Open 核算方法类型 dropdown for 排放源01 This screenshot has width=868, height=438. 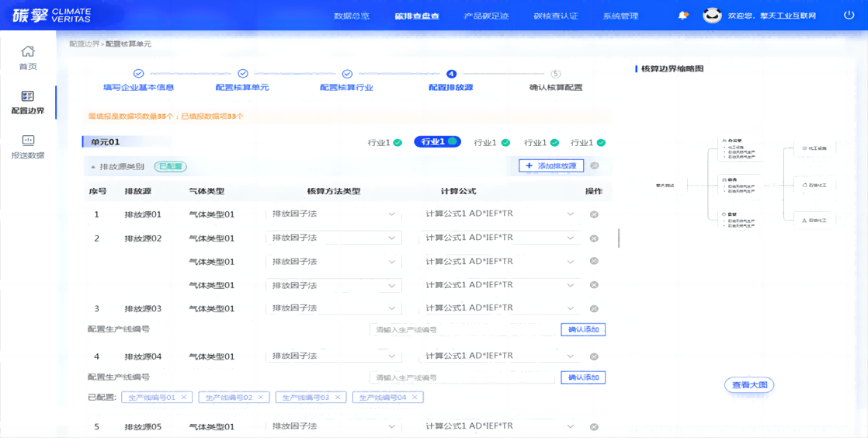(x=334, y=214)
